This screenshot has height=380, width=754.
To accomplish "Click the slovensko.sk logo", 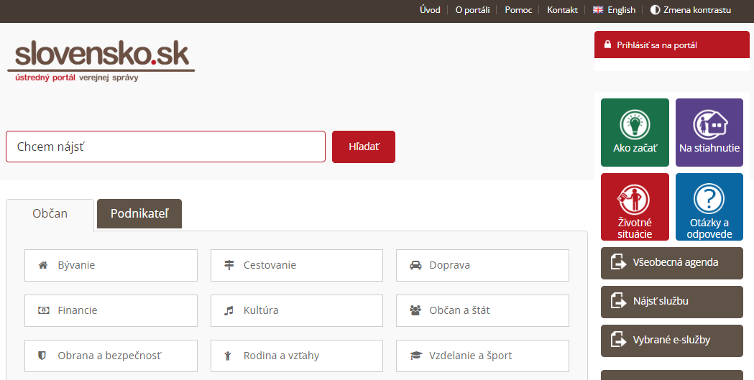I will pyautogui.click(x=101, y=61).
